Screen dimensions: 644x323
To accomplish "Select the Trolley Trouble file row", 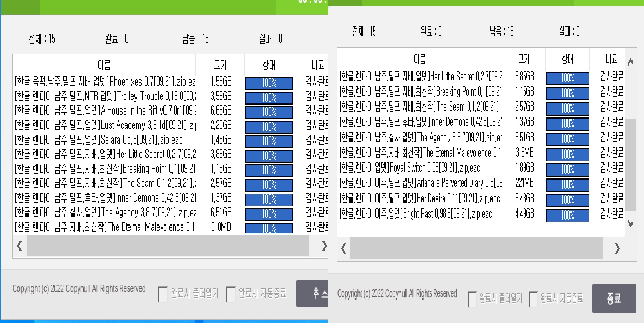I will pos(171,97).
